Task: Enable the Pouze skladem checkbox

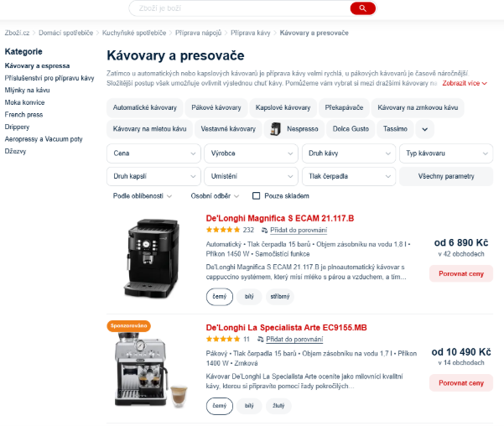Action: (256, 195)
